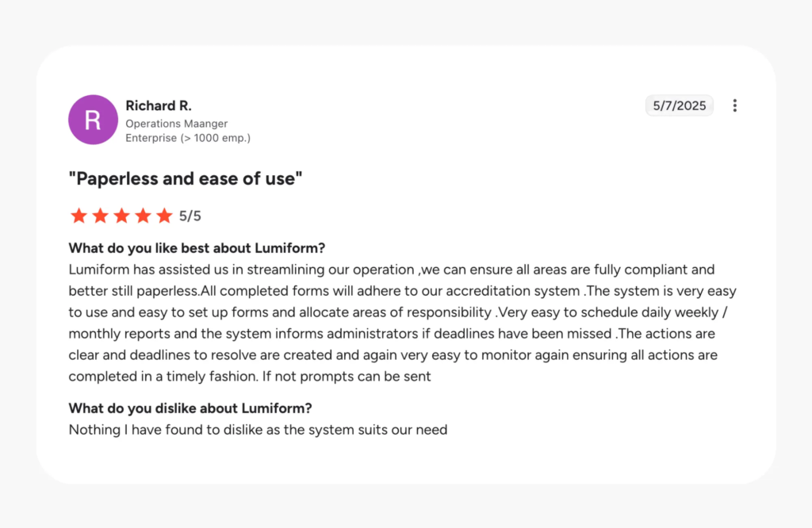
Task: Click the "What do you dislike" heading
Action: click(190, 408)
